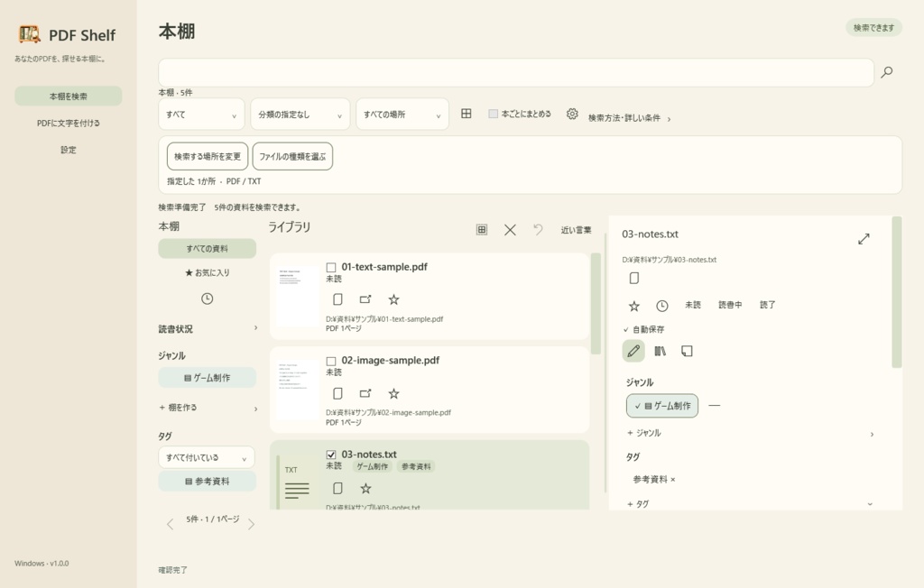Open the すべての場所 dropdown
924x588 pixels.
click(402, 115)
